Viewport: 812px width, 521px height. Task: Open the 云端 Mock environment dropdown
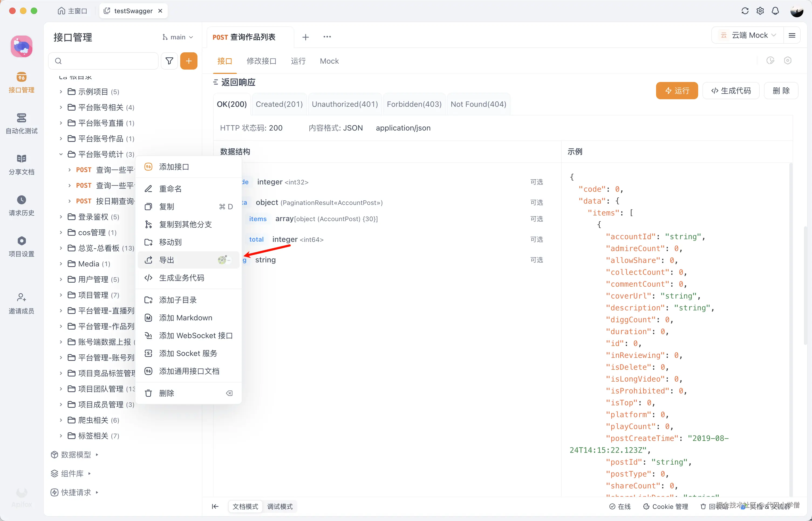749,35
